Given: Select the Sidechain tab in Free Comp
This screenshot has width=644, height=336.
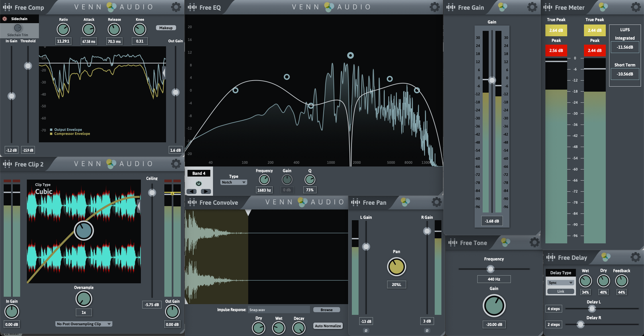Looking at the screenshot, I should coord(19,18).
